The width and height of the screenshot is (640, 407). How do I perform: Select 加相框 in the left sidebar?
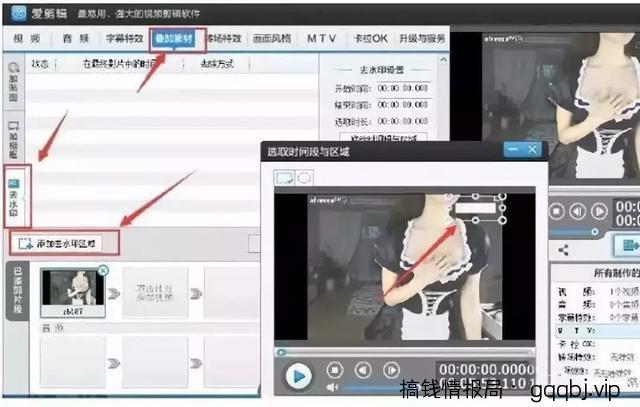click(14, 140)
